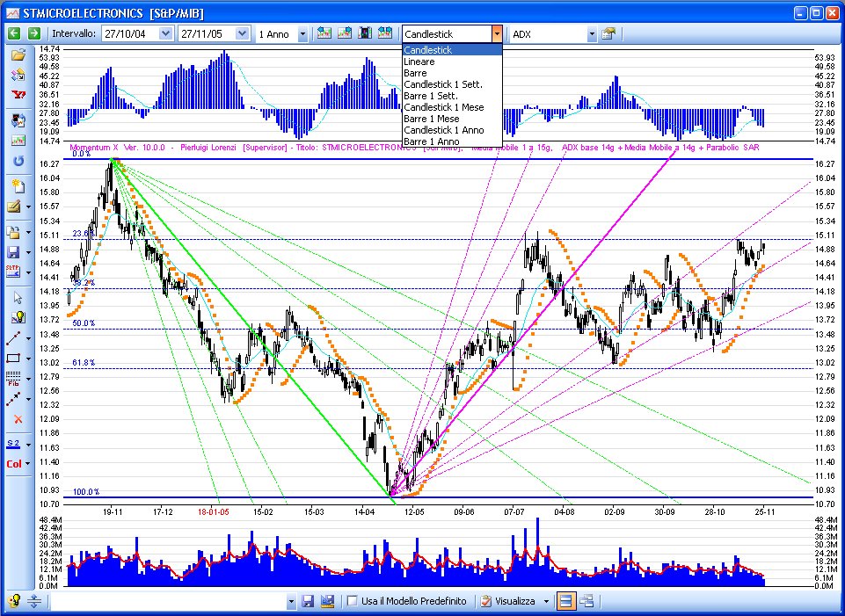This screenshot has width=845, height=616.
Task: Click the lightbulb chart hint icon in sidebar
Action: coord(18,318)
